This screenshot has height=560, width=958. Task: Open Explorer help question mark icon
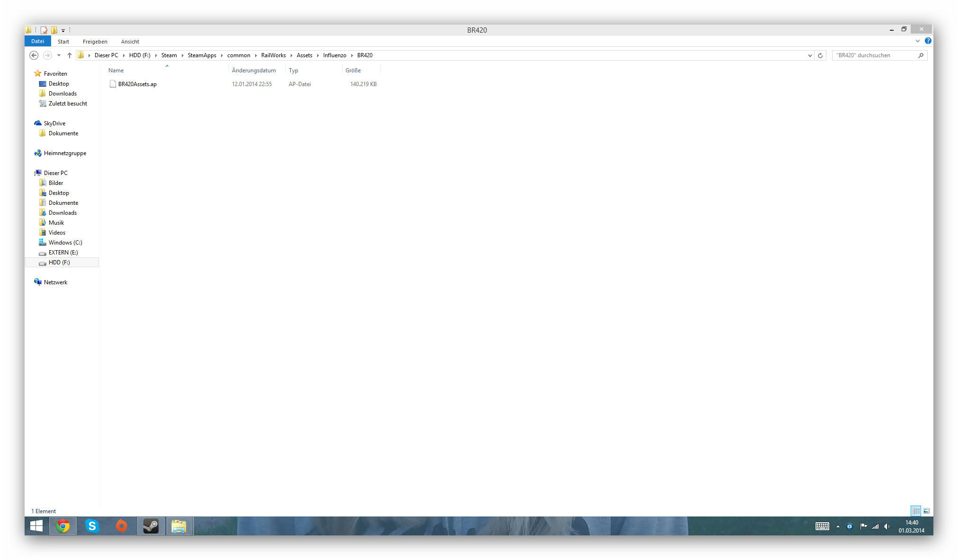coord(928,41)
